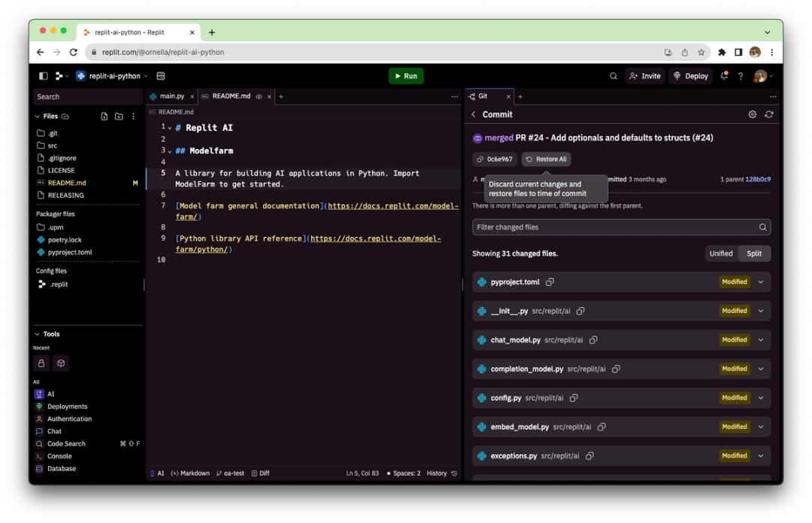812x523 pixels.
Task: Switch diff view to Split mode
Action: [x=754, y=254]
